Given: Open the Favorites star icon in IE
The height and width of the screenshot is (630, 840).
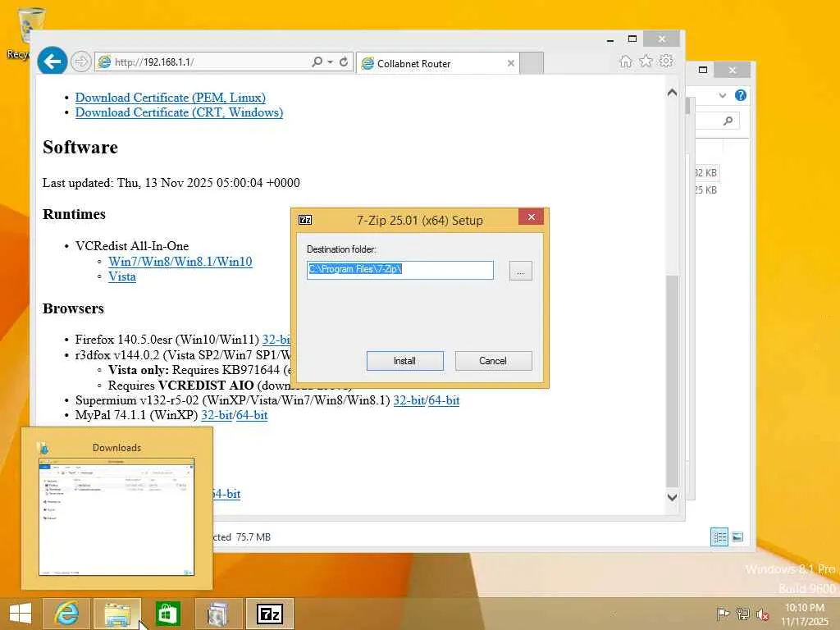Looking at the screenshot, I should [646, 61].
